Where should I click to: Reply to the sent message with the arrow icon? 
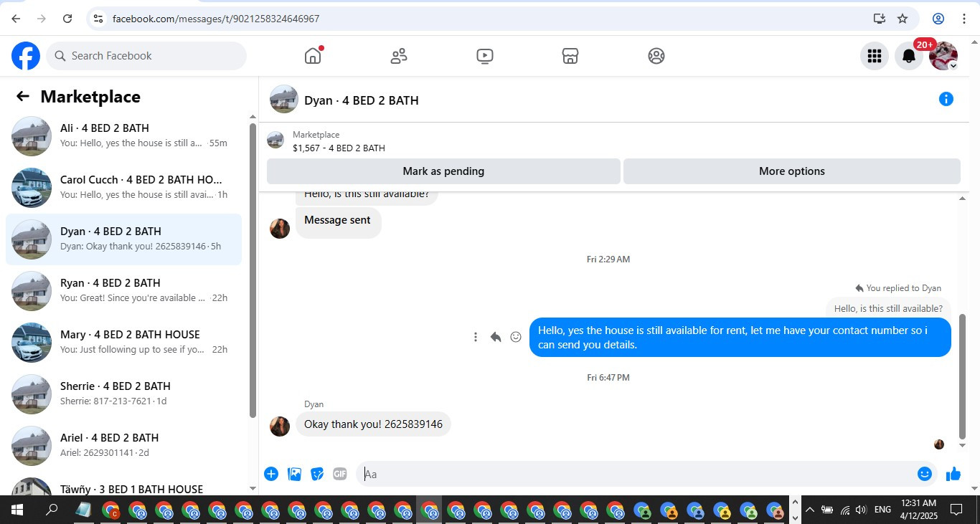tap(496, 337)
